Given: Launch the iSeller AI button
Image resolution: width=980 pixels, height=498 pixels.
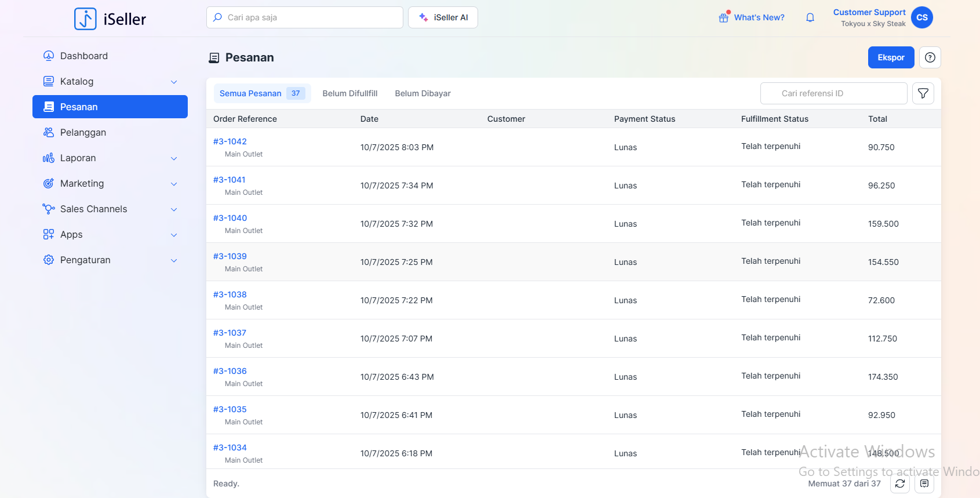Looking at the screenshot, I should 443,17.
